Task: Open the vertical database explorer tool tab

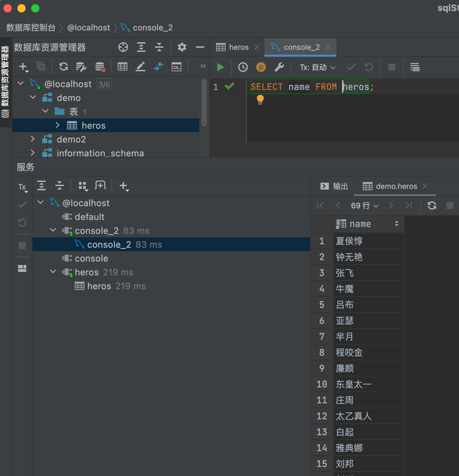Action: tap(6, 82)
